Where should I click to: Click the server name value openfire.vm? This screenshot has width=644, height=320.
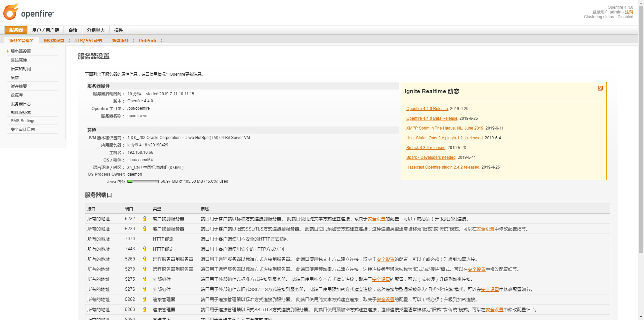[x=138, y=116]
